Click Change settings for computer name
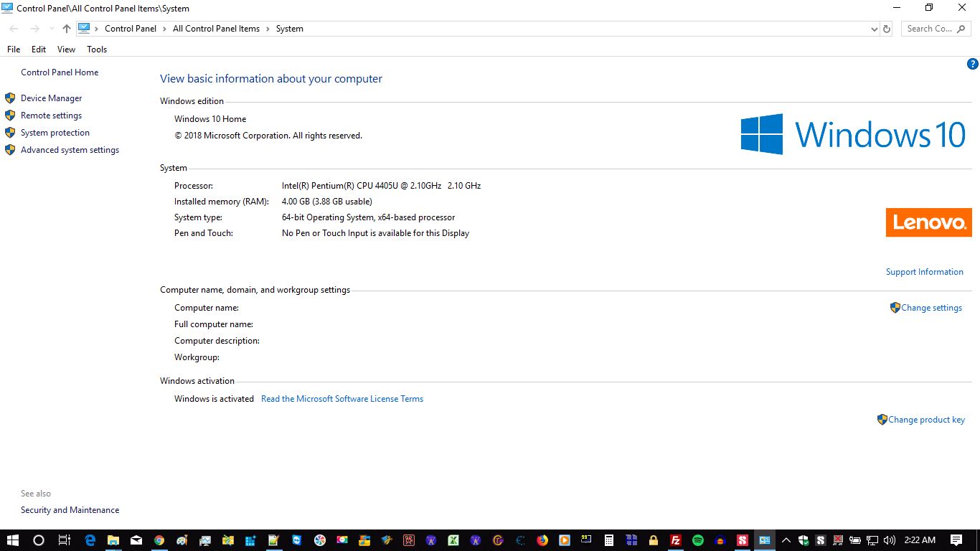 tap(931, 308)
